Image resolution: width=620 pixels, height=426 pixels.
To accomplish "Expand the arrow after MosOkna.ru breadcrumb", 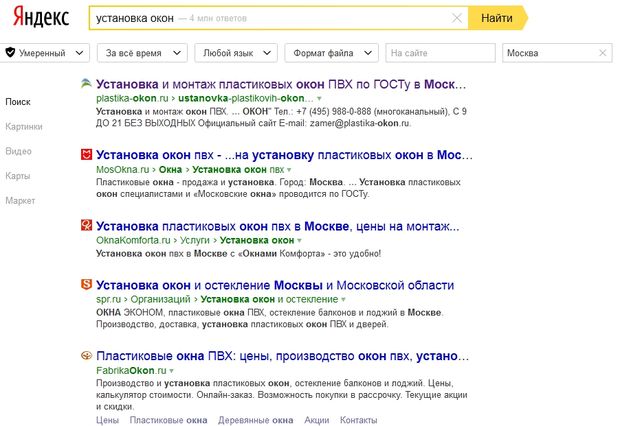I will click(289, 170).
